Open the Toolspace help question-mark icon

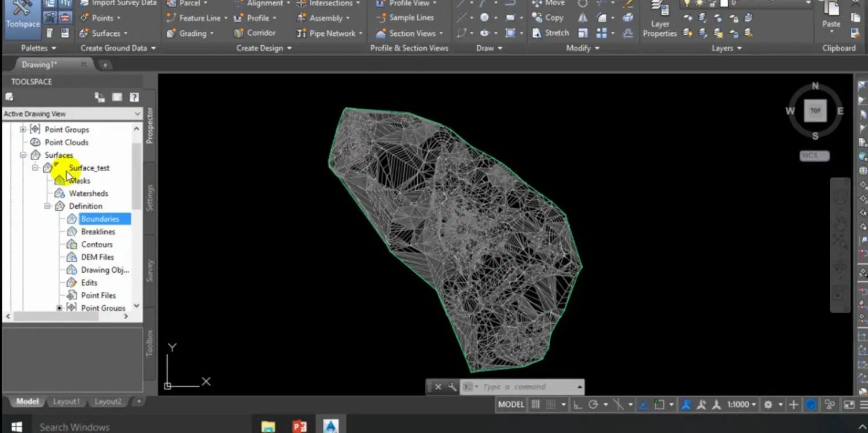134,97
